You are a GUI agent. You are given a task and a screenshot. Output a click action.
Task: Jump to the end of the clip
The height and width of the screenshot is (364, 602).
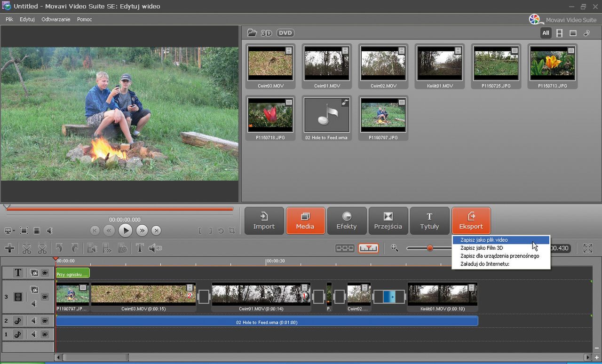tap(156, 230)
